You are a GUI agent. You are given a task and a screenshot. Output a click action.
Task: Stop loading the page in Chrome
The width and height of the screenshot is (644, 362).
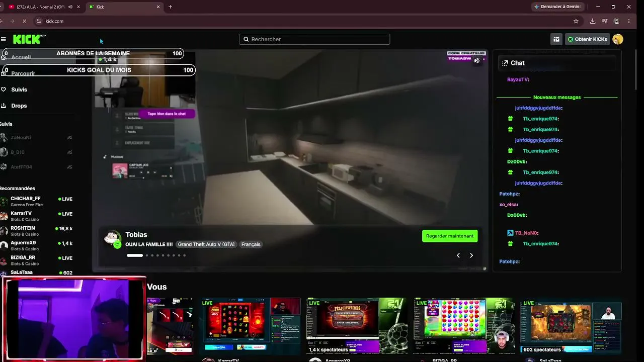(x=25, y=21)
